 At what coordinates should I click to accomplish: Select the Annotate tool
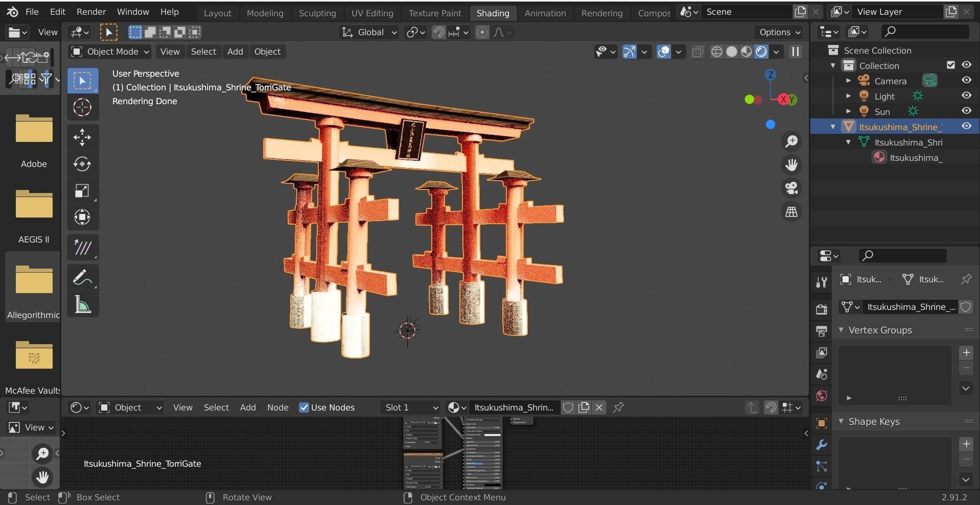coord(82,278)
